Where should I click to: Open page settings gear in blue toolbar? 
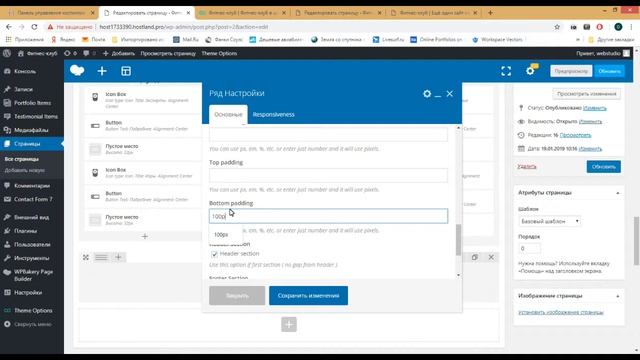(530, 71)
